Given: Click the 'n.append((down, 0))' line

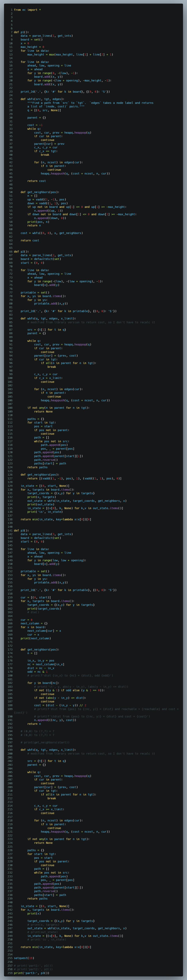Looking at the screenshot, I should coord(50,218).
